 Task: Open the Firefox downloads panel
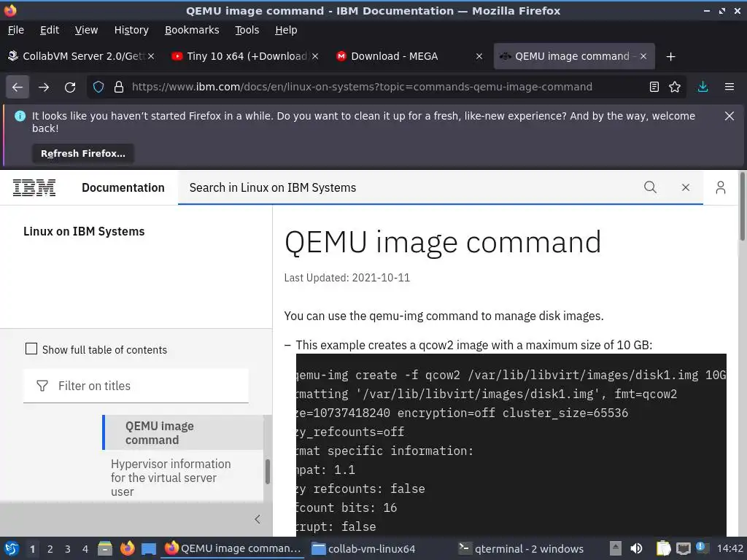tap(703, 87)
